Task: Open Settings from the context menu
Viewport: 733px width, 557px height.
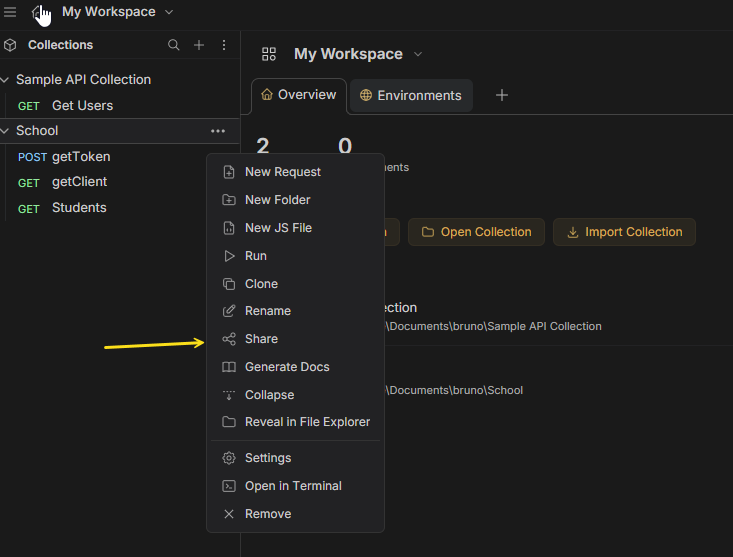Action: [x=295, y=458]
